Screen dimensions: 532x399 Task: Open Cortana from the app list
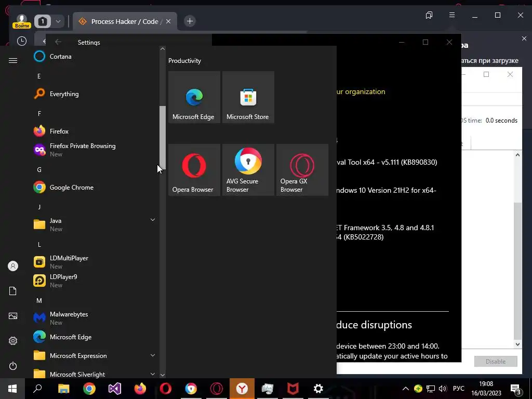coord(95,56)
